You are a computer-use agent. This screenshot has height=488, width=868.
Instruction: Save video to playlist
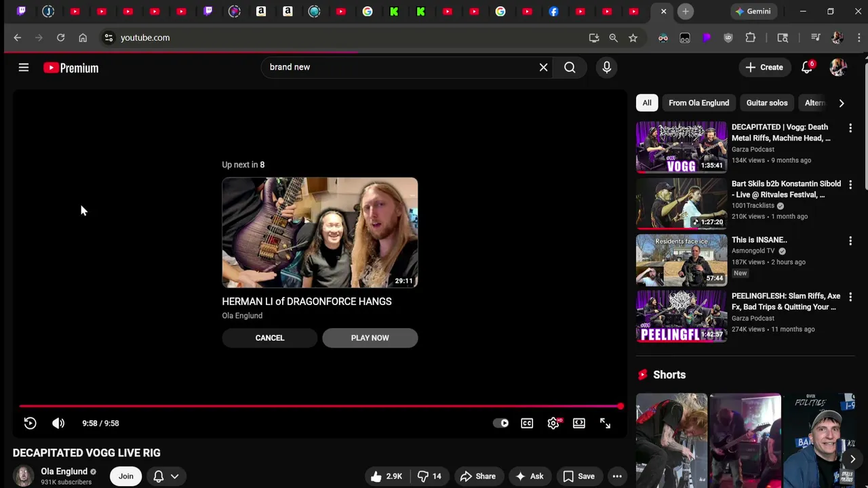(578, 476)
